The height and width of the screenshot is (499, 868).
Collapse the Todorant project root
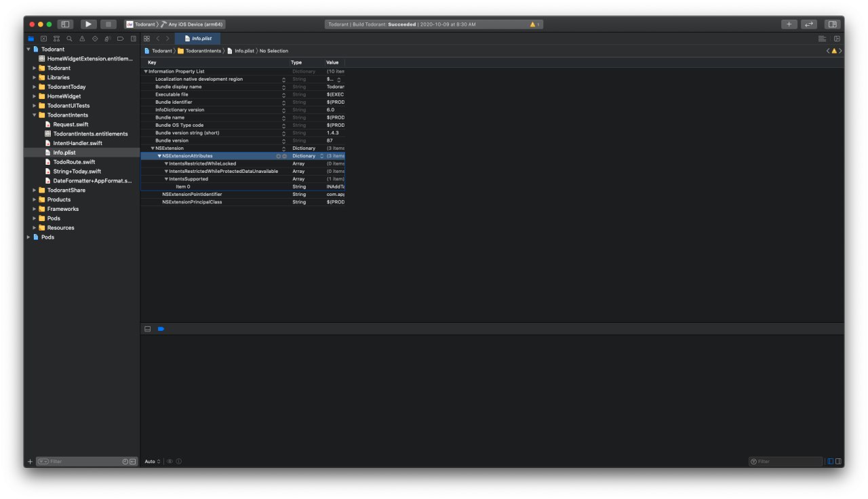(28, 49)
